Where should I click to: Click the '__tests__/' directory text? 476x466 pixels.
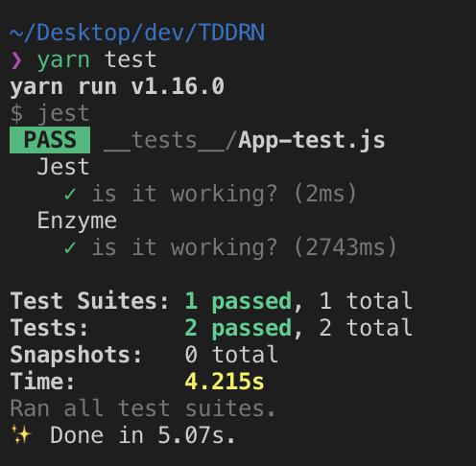point(171,141)
